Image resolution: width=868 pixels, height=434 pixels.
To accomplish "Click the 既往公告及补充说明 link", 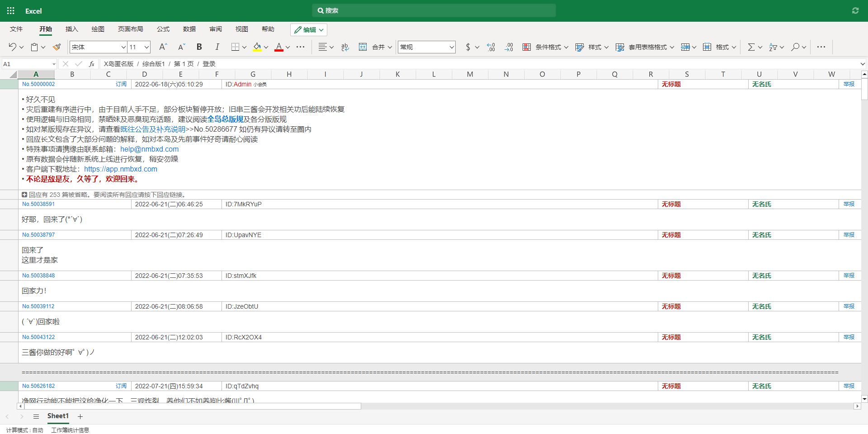I will coord(153,129).
